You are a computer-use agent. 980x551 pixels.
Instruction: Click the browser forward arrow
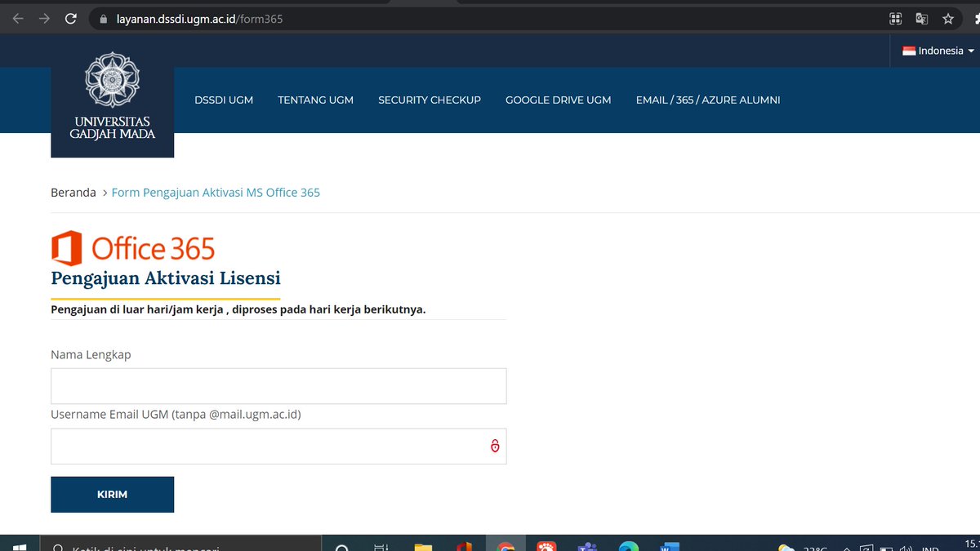click(44, 18)
